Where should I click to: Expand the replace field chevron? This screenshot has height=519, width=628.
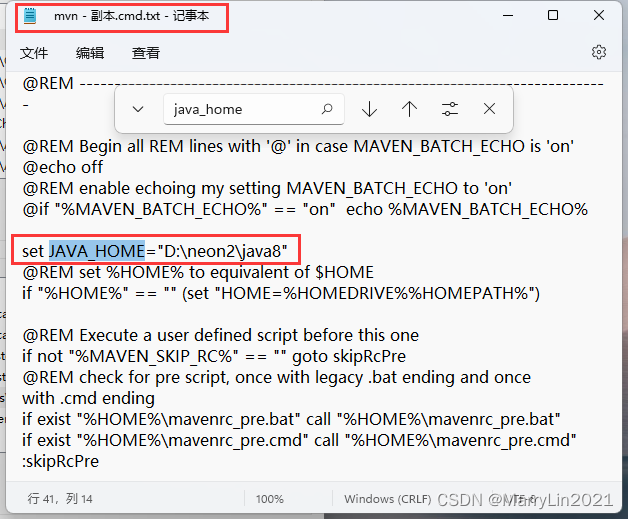(x=138, y=109)
